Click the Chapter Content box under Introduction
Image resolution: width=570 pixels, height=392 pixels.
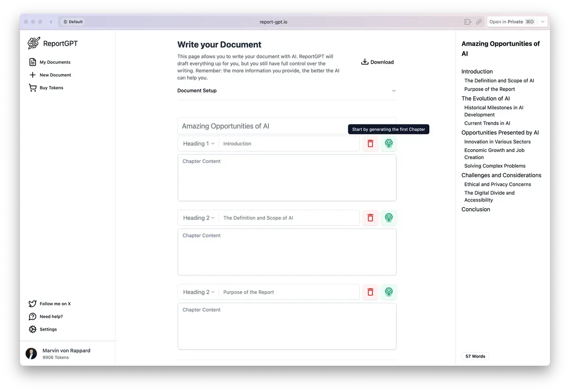[286, 177]
